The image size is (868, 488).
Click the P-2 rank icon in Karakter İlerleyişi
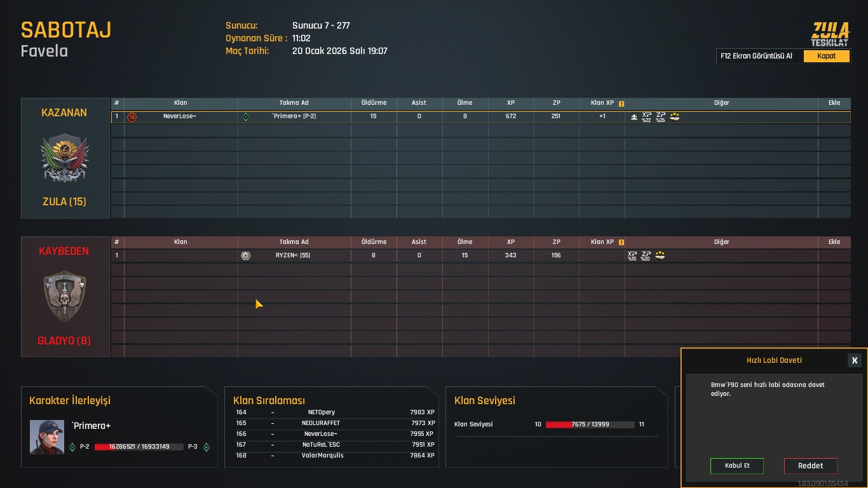coord(72,447)
